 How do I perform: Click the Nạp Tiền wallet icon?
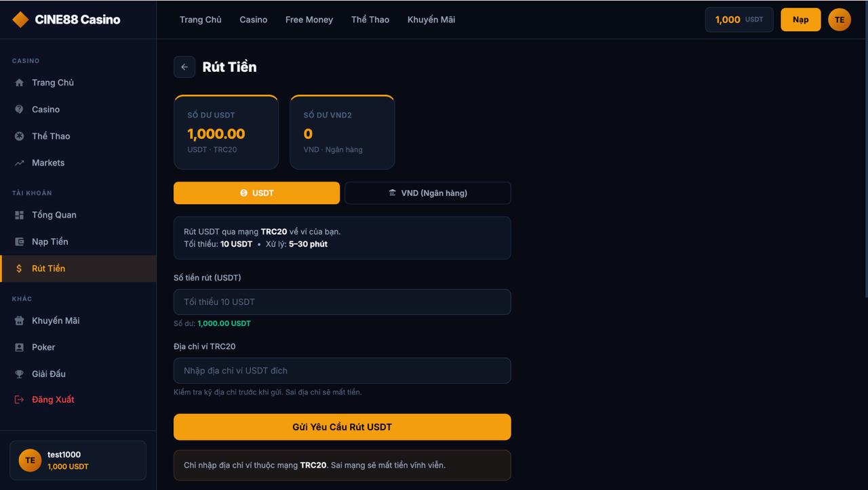19,242
